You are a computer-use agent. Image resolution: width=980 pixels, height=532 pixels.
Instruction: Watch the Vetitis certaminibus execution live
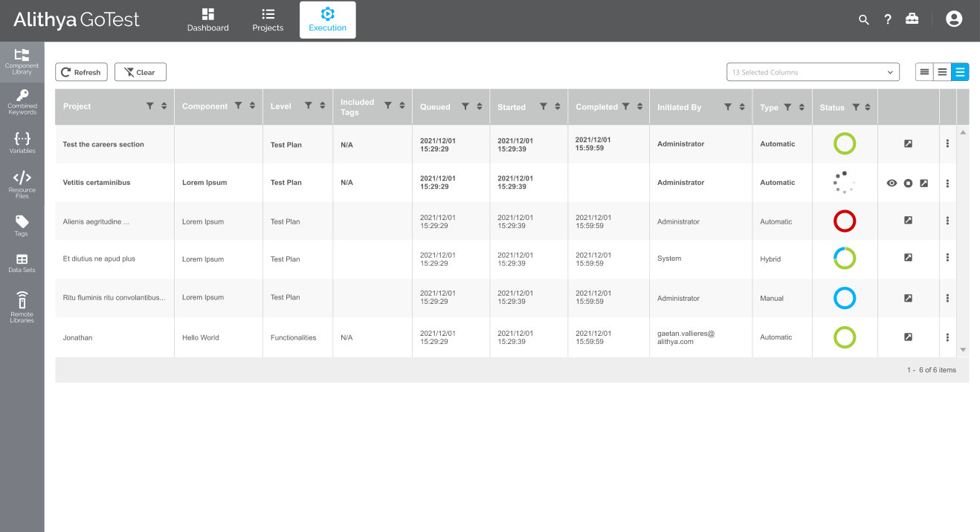[x=892, y=182]
